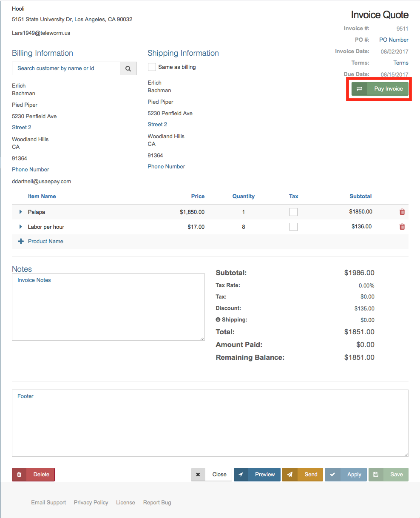The image size is (420, 518).
Task: Delete the Palapa line item
Action: pyautogui.click(x=402, y=212)
